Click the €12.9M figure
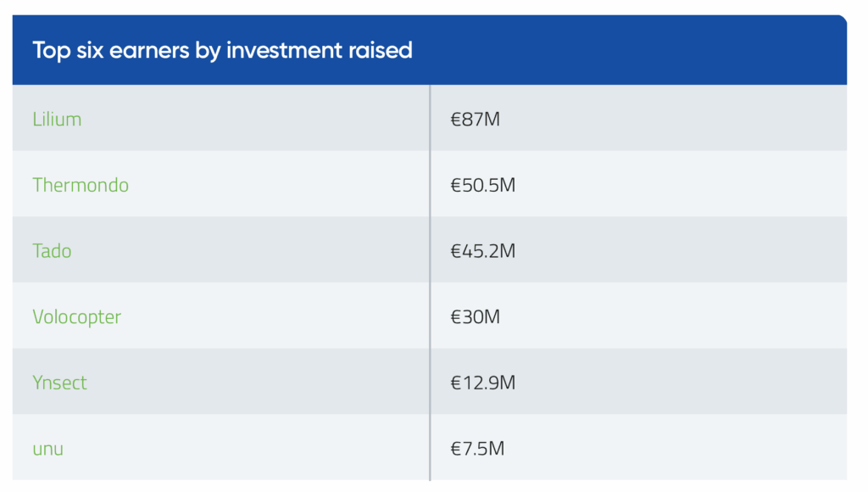Viewport: 868px width, 492px height. pos(482,383)
